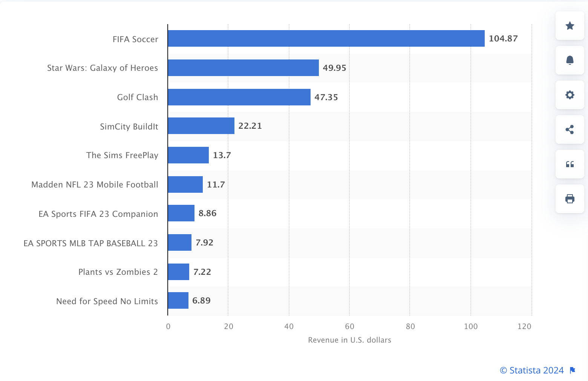Open the © Statista 2024 link
The width and height of the screenshot is (588, 381).
click(531, 370)
